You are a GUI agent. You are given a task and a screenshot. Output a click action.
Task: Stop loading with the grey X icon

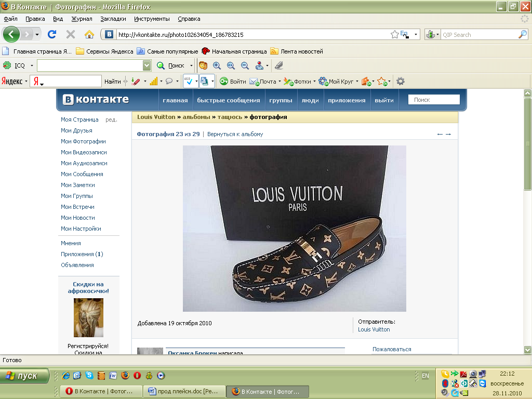[71, 34]
